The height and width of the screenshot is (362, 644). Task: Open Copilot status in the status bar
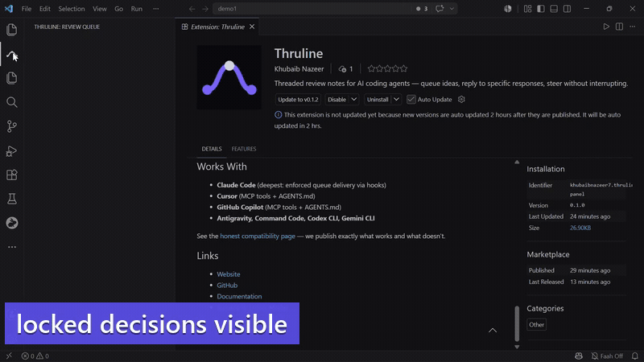tap(579, 356)
